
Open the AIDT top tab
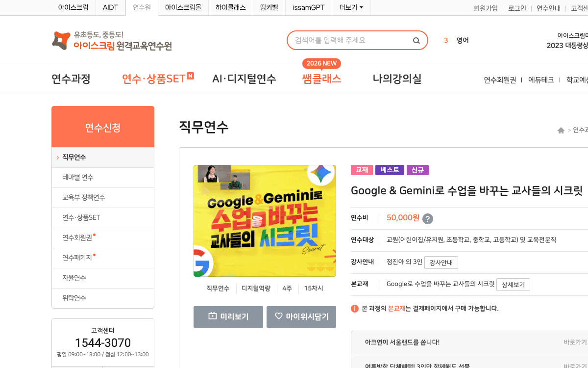point(110,7)
